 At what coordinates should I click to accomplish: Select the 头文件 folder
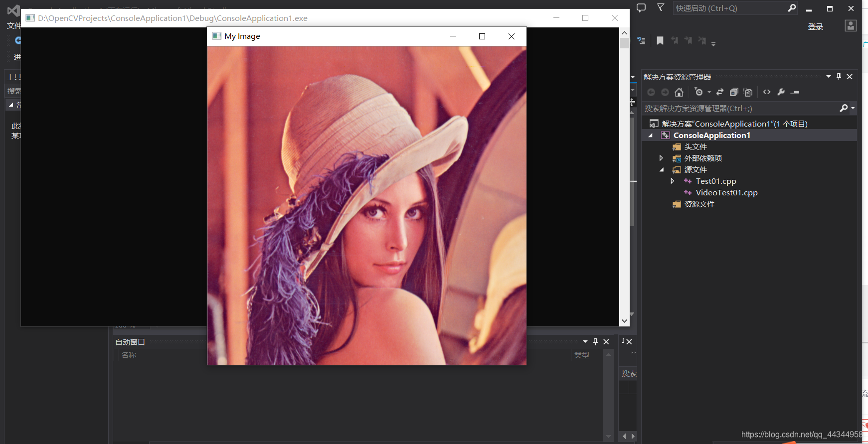pyautogui.click(x=695, y=147)
